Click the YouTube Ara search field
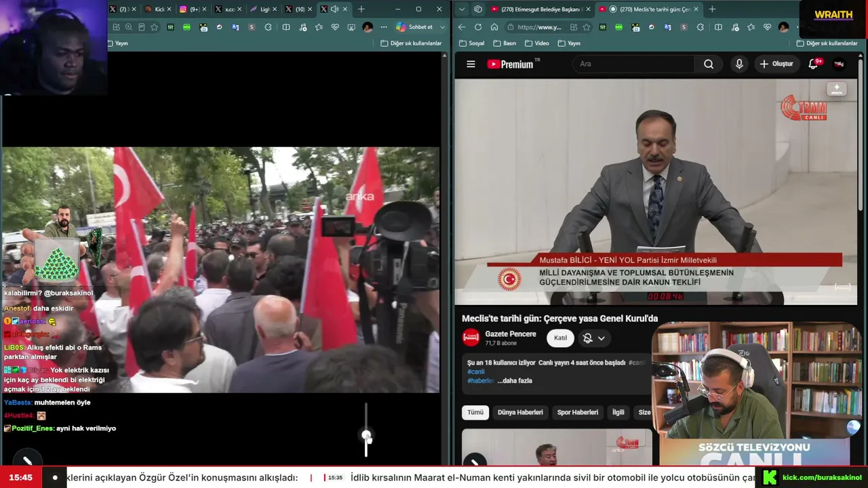This screenshot has height=488, width=868. click(x=634, y=64)
